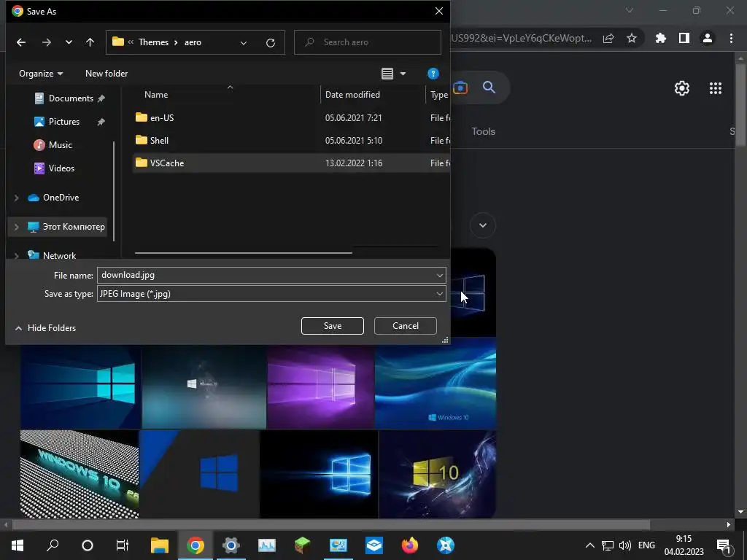Open cyan Windows logo wallpaper thumbnail
The height and width of the screenshot is (560, 747).
(x=80, y=386)
